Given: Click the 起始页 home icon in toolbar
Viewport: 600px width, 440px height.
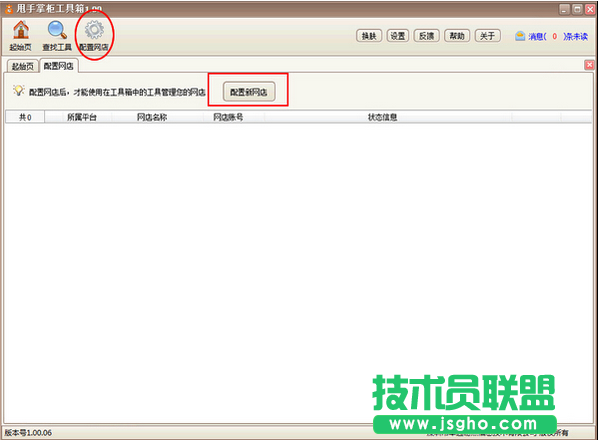Looking at the screenshot, I should coord(21,30).
